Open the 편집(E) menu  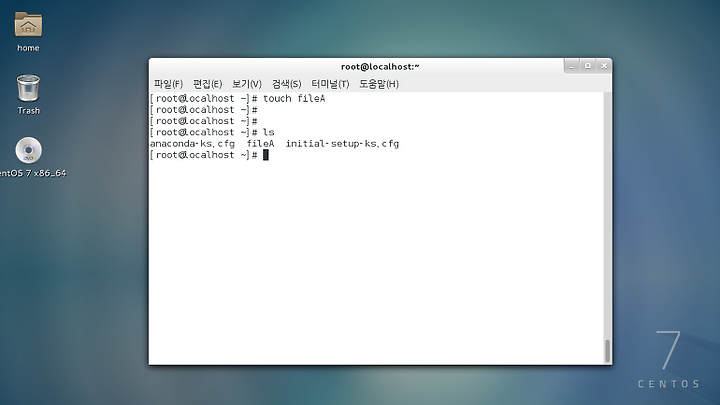click(x=208, y=84)
